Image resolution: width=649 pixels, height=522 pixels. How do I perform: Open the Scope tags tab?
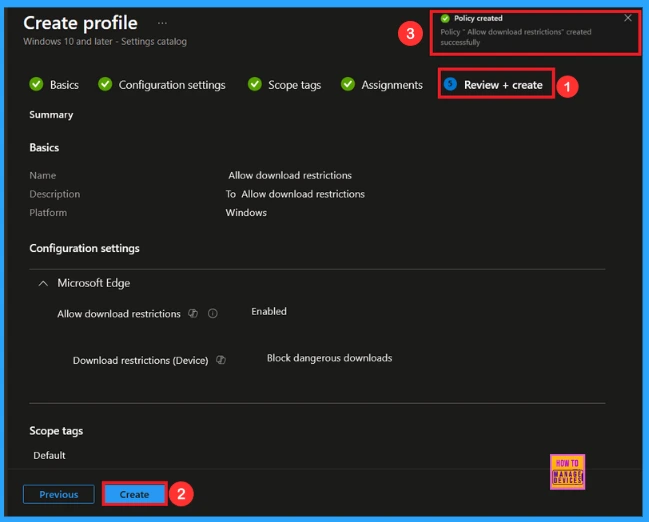pyautogui.click(x=294, y=85)
